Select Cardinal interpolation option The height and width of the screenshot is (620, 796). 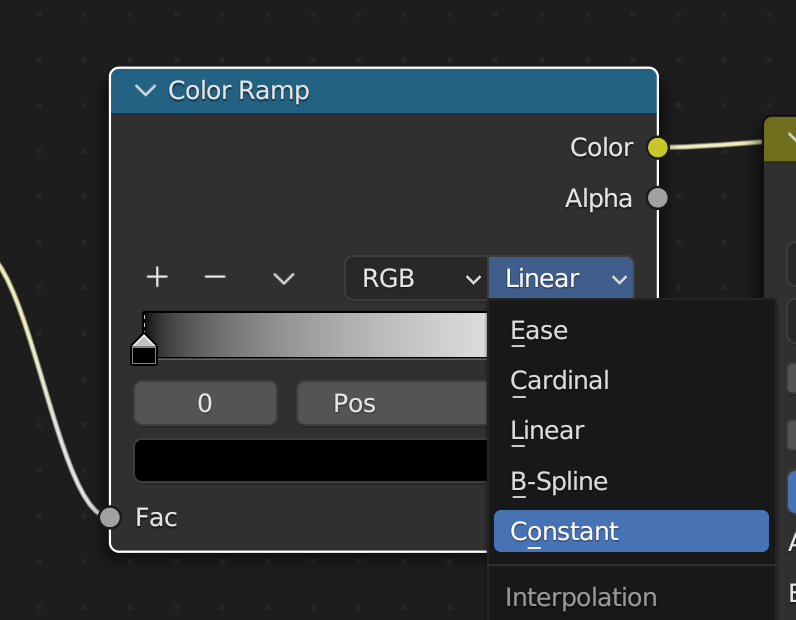(x=559, y=380)
